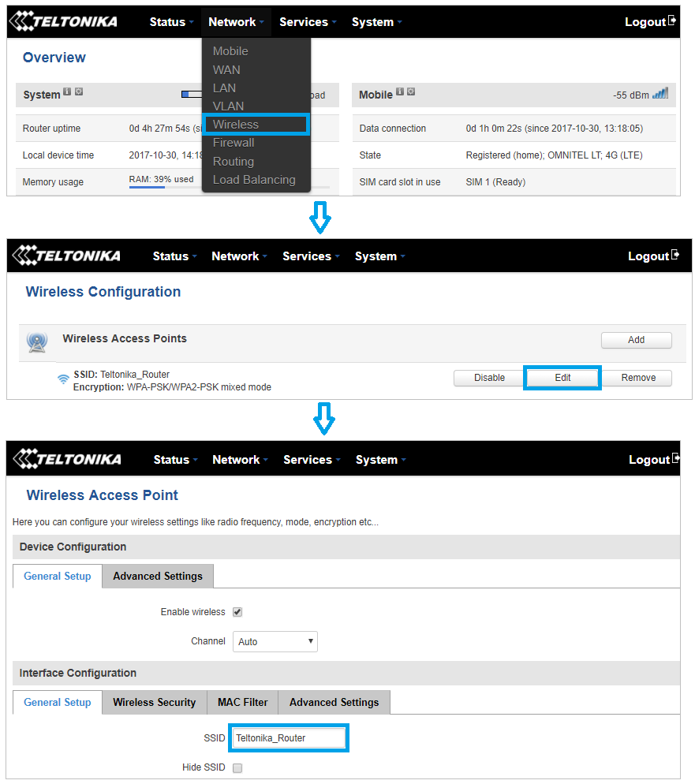The height and width of the screenshot is (784, 695).
Task: Toggle the Enable wireless checkbox
Action: (237, 612)
